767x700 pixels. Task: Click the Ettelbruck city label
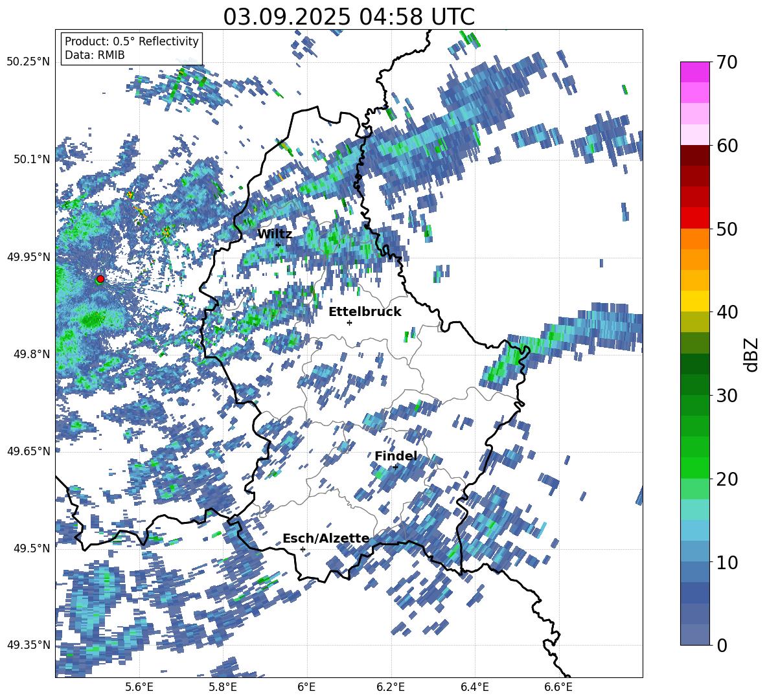pos(365,312)
